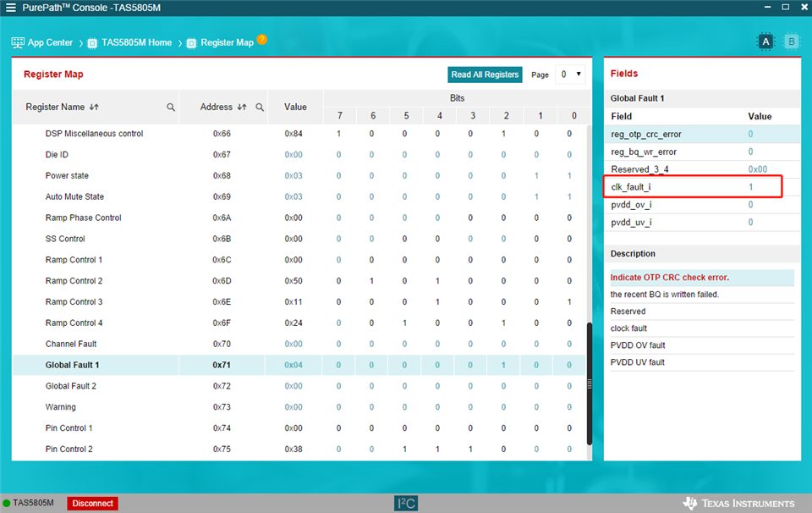The width and height of the screenshot is (812, 513).
Task: Click 'clock fault' description line
Action: [x=628, y=328]
